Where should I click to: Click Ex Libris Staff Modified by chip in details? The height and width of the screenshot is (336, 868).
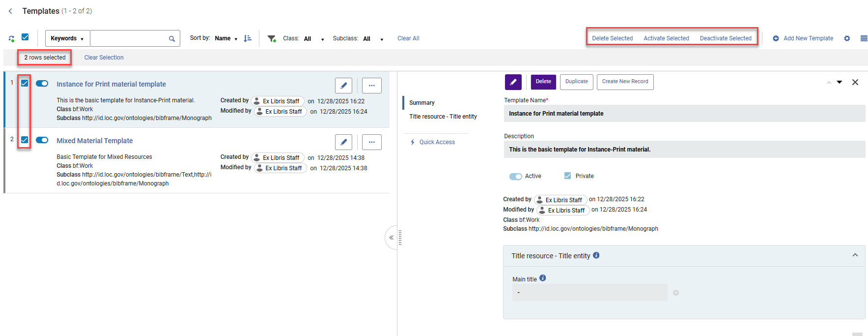pyautogui.click(x=563, y=210)
